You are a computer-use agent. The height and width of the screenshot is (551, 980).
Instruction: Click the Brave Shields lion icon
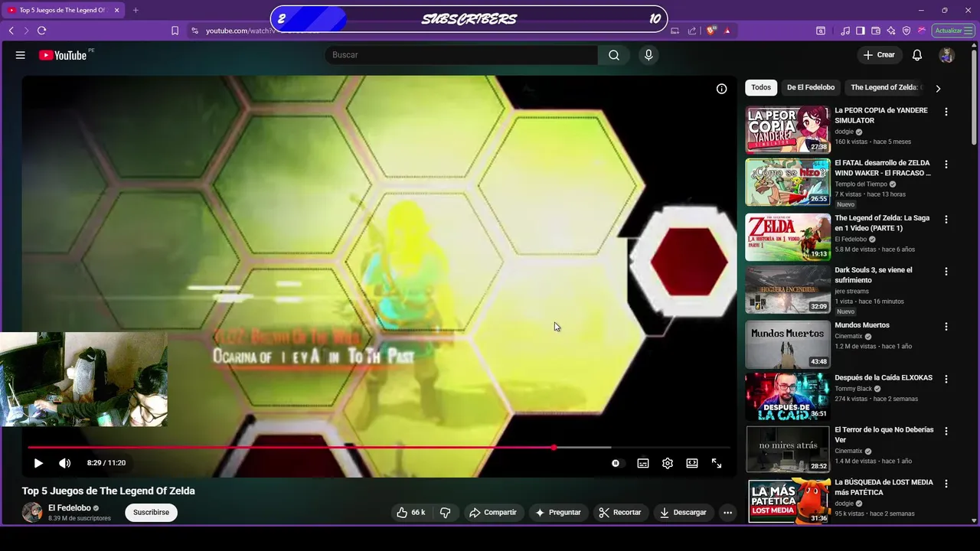[x=711, y=31]
